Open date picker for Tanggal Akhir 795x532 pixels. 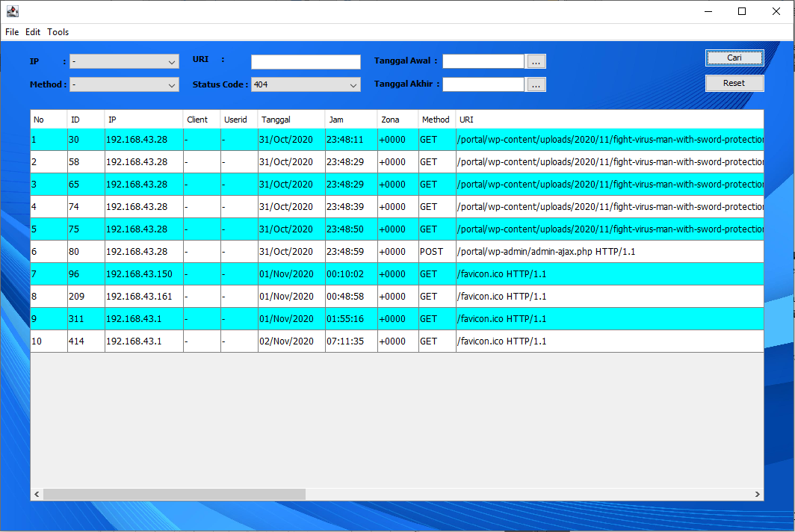[x=536, y=85]
